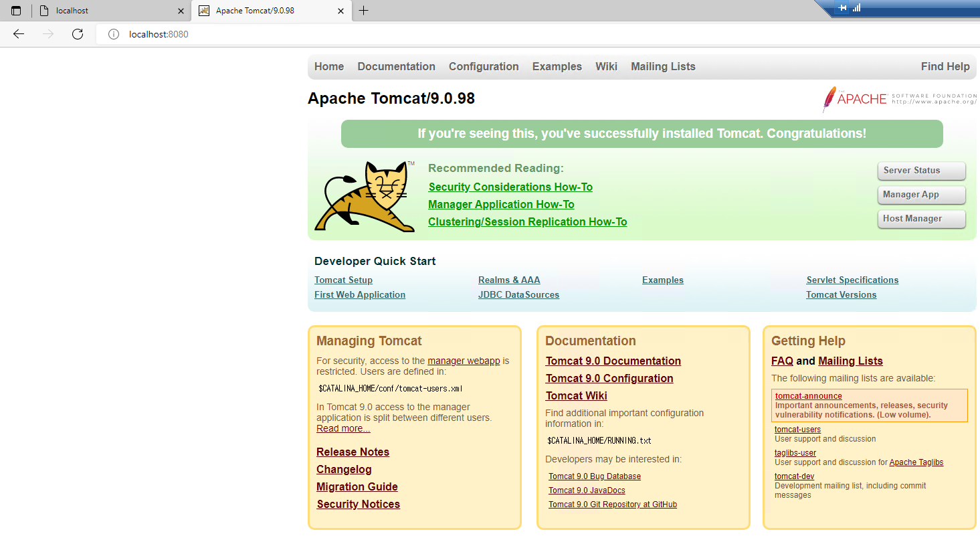Open Configuration in the top navigation
The image size is (980, 546).
[x=484, y=66]
